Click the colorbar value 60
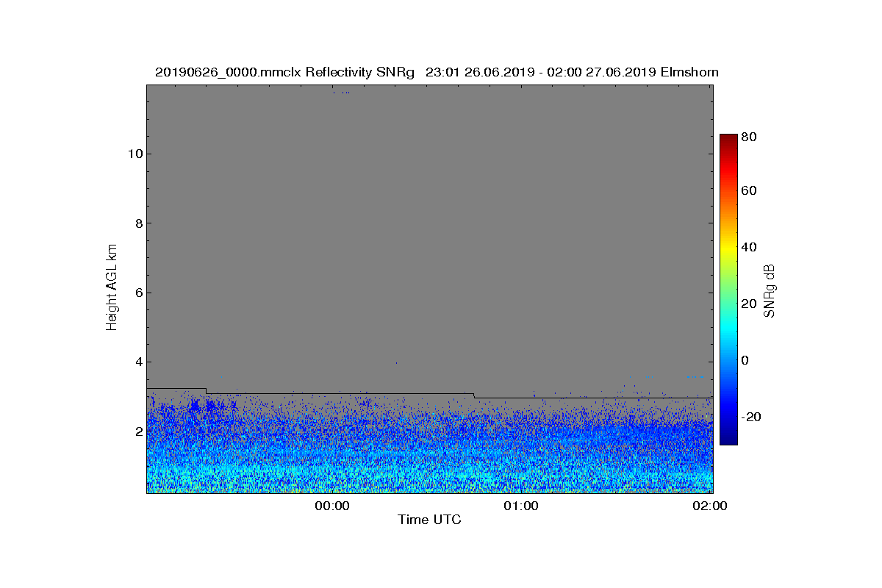Image resolution: width=882 pixels, height=588 pixels. [x=749, y=191]
